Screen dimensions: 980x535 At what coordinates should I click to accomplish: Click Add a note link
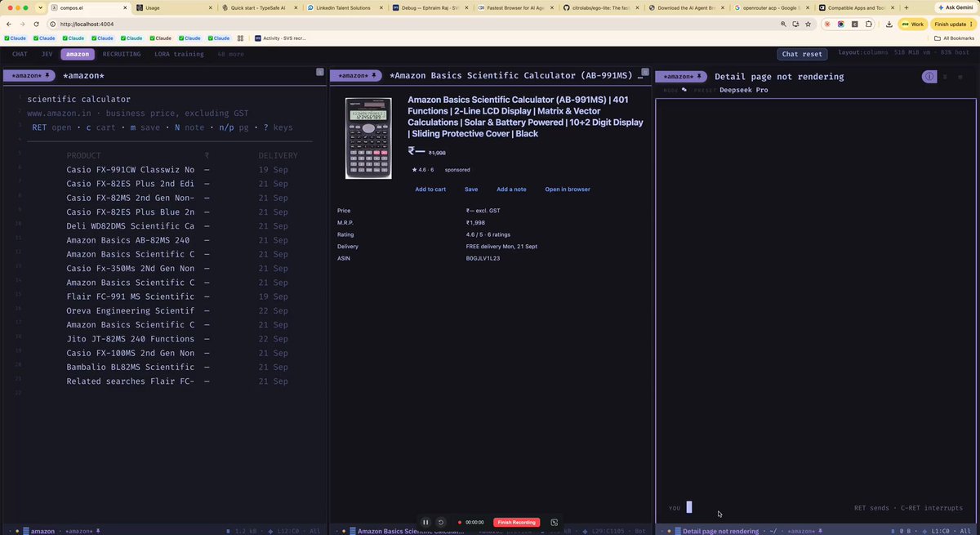(511, 189)
